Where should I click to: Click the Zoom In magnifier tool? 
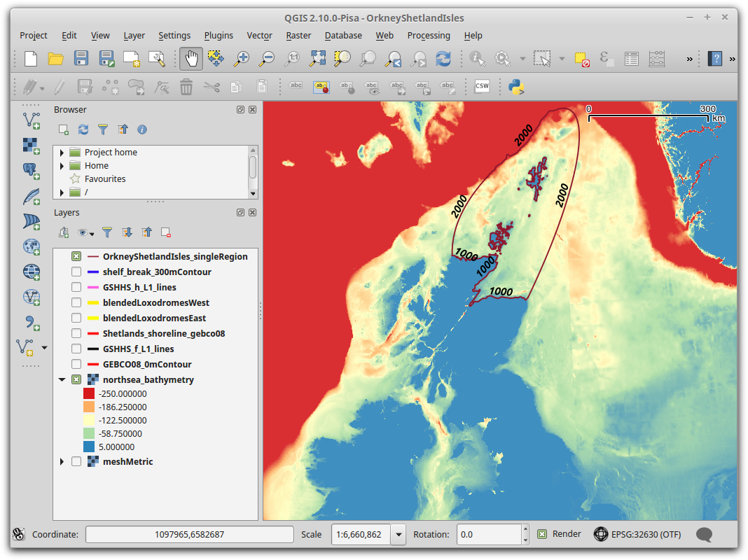pos(242,59)
